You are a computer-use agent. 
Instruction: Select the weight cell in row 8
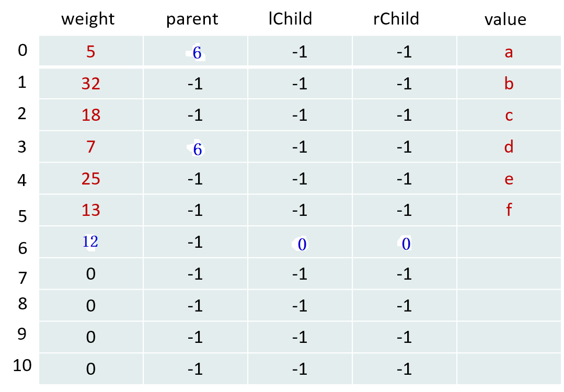[x=91, y=306]
